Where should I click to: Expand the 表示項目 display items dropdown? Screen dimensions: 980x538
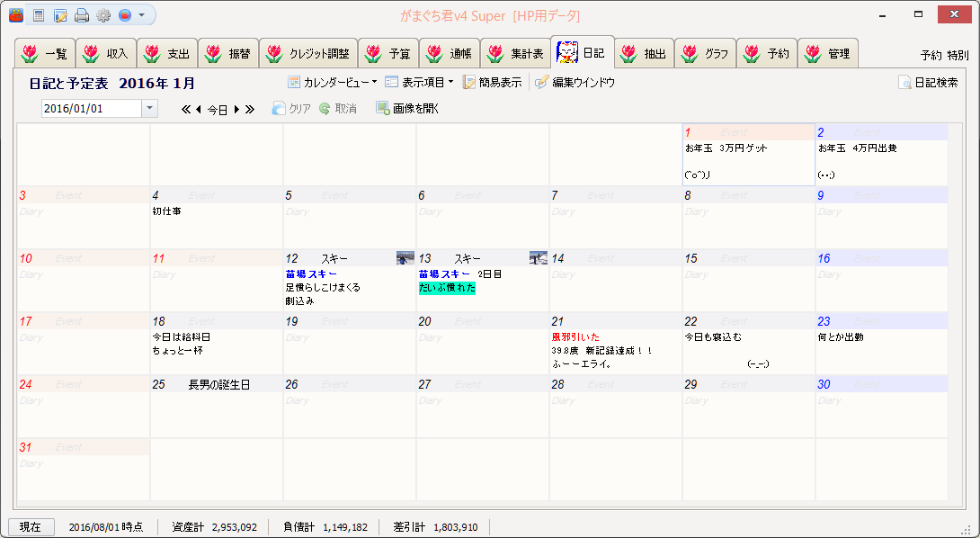419,83
